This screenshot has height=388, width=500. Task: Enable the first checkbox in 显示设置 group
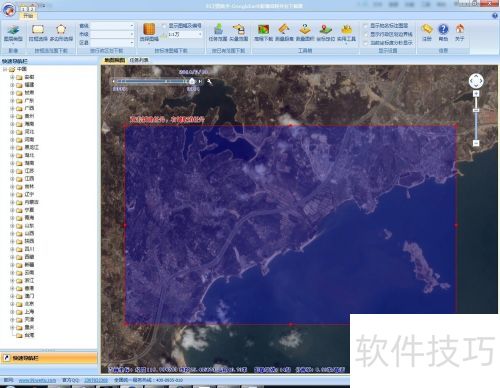(366, 26)
